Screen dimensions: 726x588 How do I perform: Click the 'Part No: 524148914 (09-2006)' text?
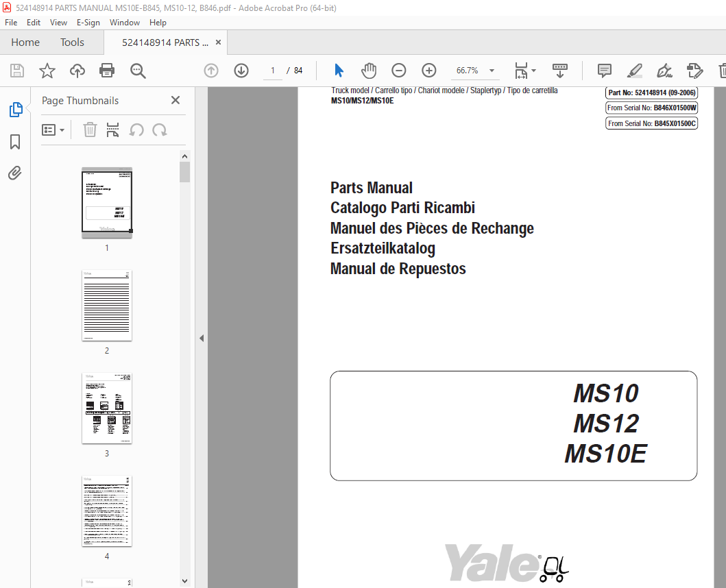tap(651, 93)
